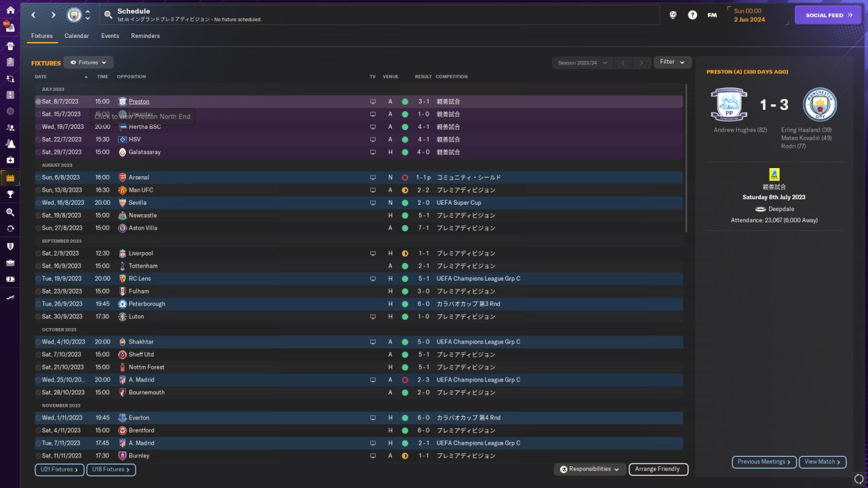This screenshot has height=488, width=868.
Task: Open U21 Fixtures
Action: click(59, 470)
